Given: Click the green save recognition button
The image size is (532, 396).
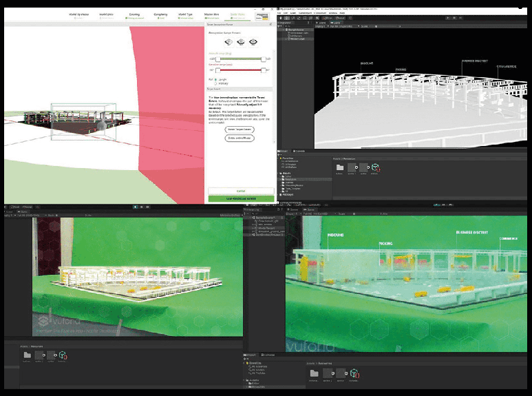Looking at the screenshot, I should (241, 198).
